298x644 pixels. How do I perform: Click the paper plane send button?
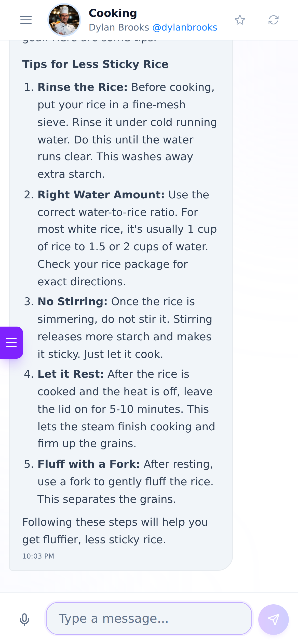(x=274, y=619)
